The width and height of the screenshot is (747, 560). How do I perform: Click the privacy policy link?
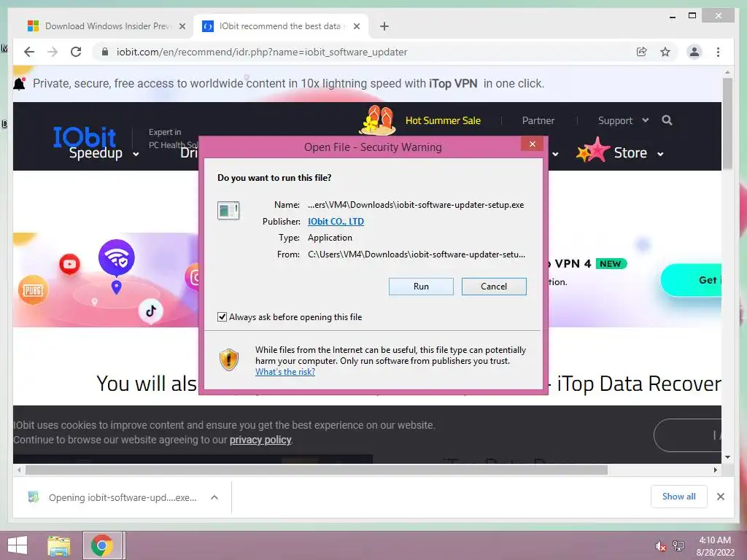tap(260, 440)
